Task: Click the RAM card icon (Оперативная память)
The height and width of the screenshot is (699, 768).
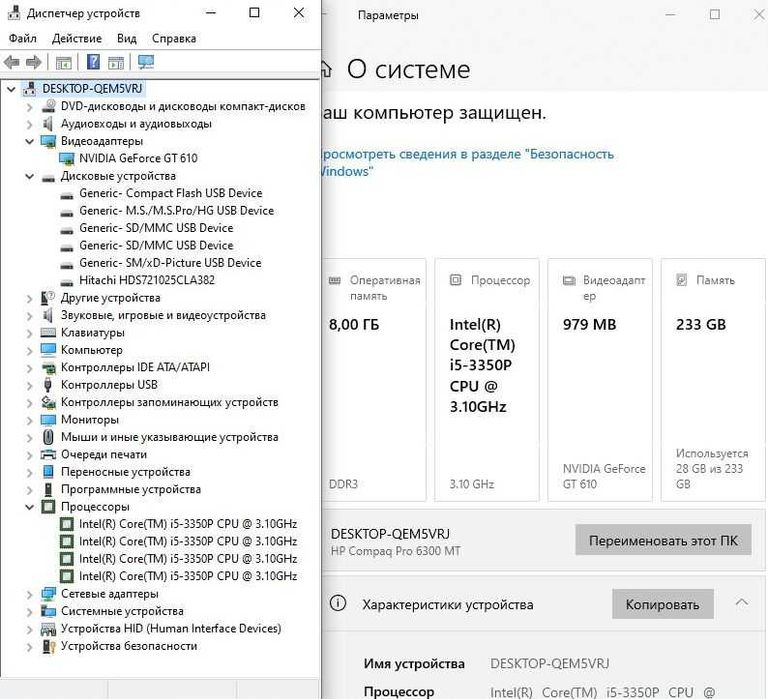Action: pos(335,281)
